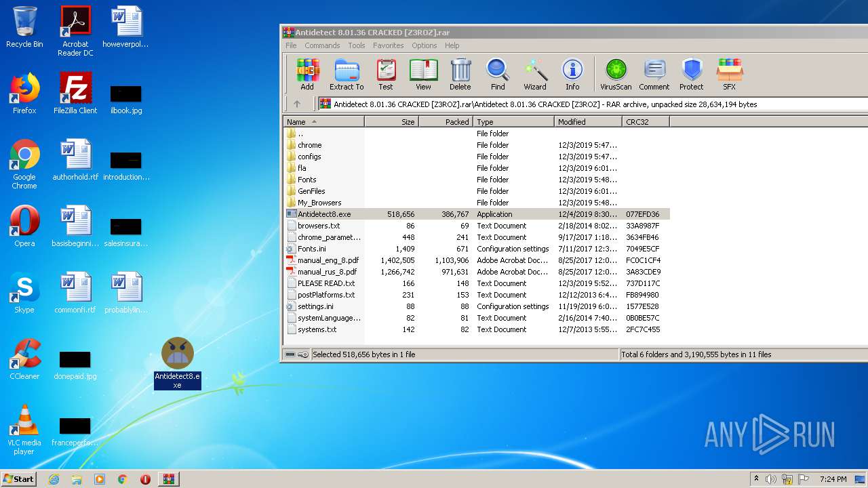Select systems.txt file
868x488 pixels.
[x=476, y=329]
